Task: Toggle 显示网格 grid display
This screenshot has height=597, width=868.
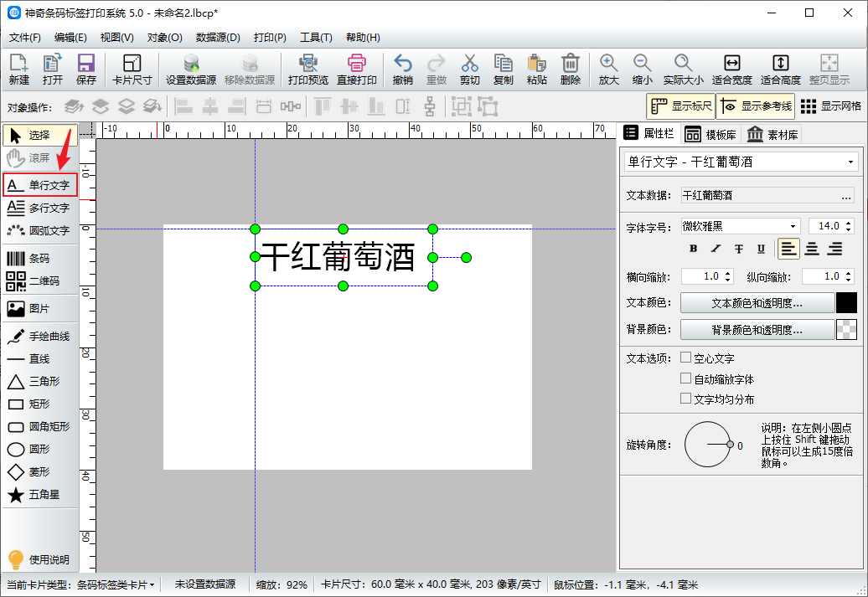Action: coord(830,106)
